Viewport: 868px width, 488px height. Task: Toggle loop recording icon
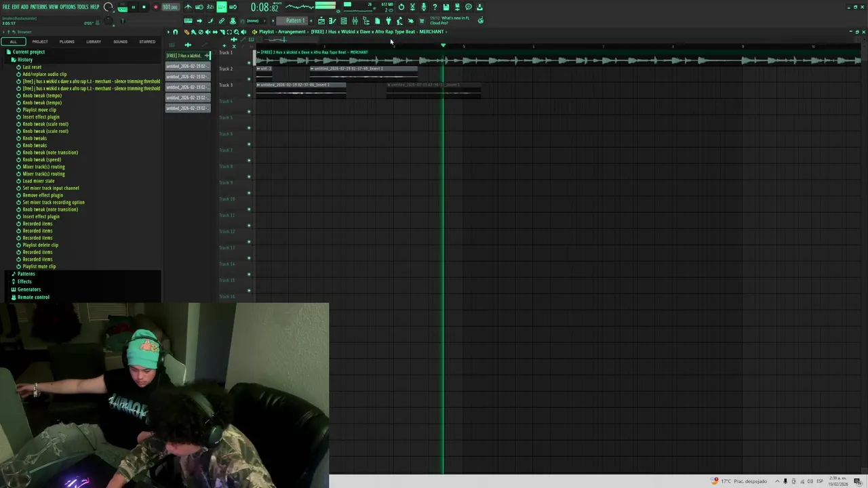tap(233, 7)
